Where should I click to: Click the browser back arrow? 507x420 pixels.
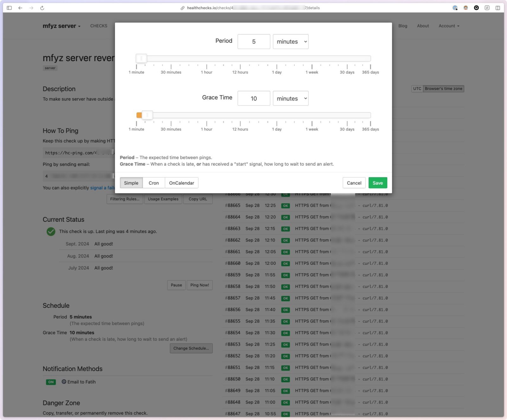[20, 8]
